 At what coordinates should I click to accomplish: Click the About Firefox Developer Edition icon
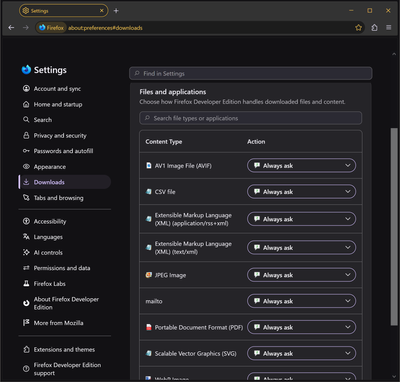click(26, 303)
